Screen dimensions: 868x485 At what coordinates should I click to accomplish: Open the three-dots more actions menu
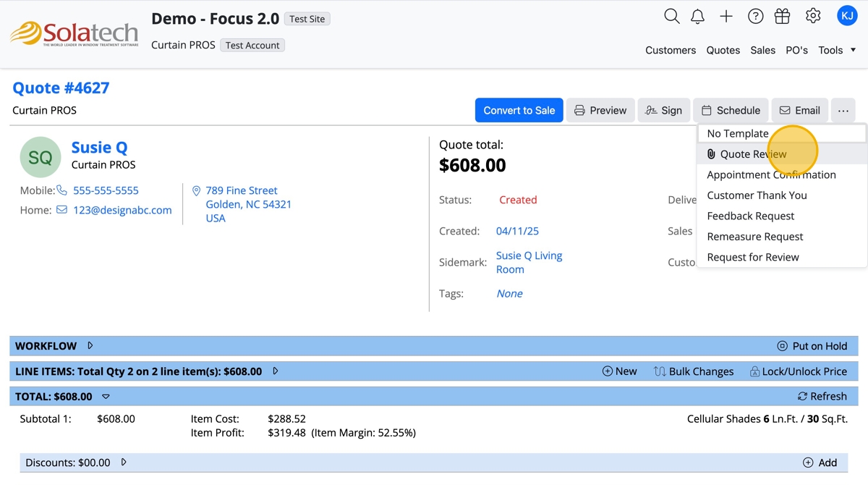(843, 111)
